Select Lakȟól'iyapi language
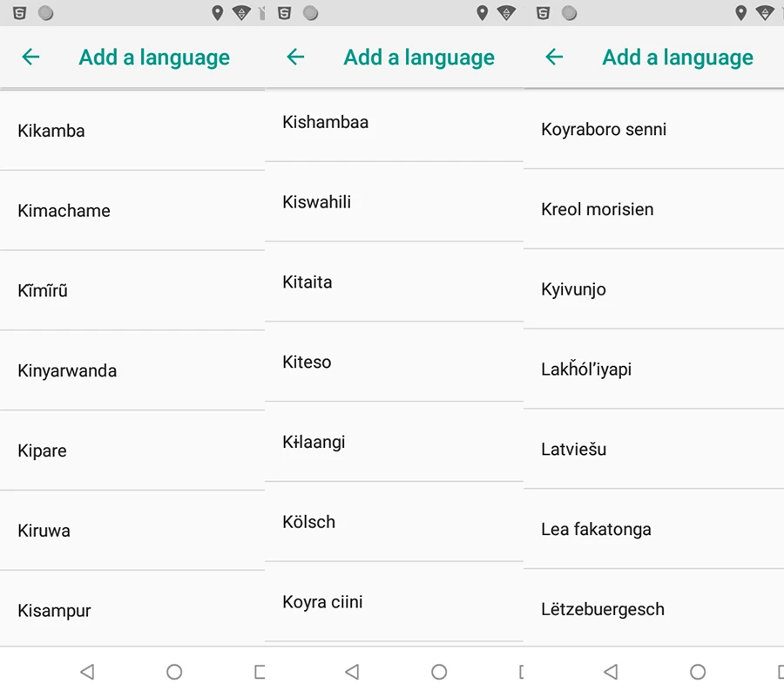This screenshot has width=784, height=698. (653, 369)
